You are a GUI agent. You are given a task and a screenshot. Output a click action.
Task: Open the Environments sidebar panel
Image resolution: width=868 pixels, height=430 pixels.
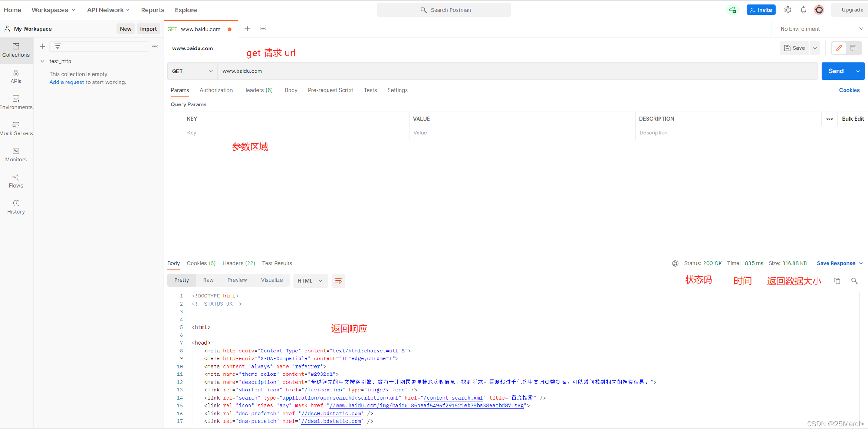tap(16, 102)
